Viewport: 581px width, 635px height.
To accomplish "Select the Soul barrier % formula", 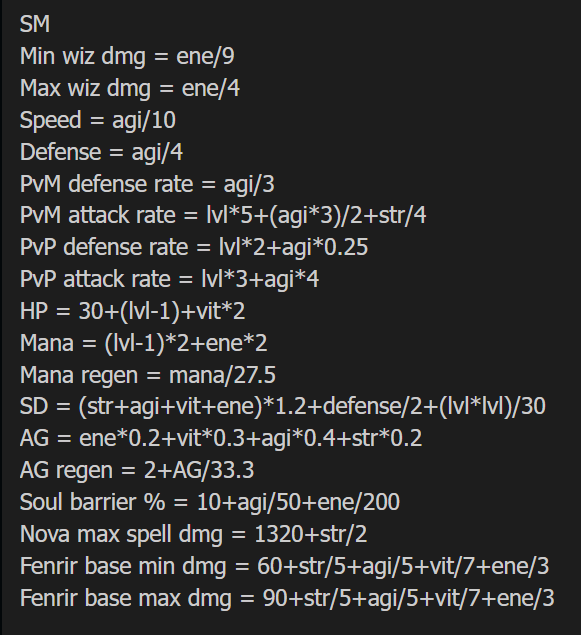I will 210,502.
